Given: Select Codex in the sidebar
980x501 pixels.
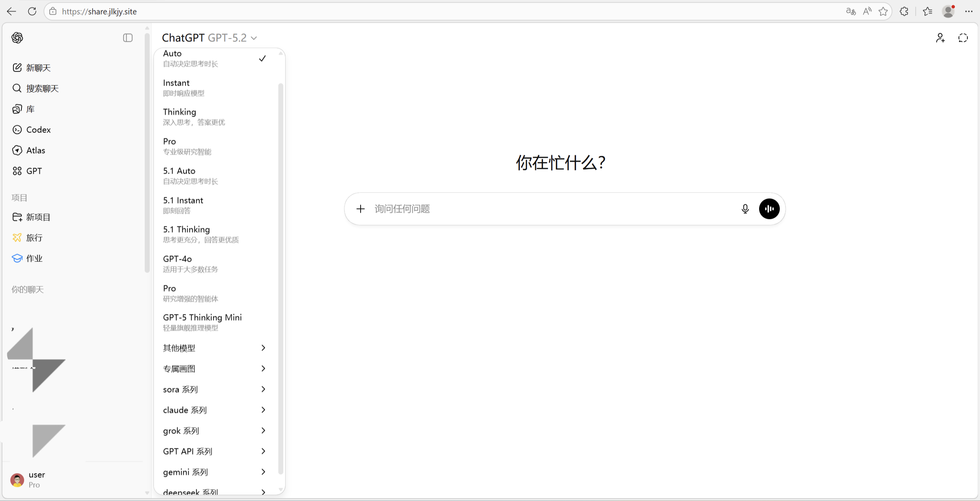Looking at the screenshot, I should 38,129.
